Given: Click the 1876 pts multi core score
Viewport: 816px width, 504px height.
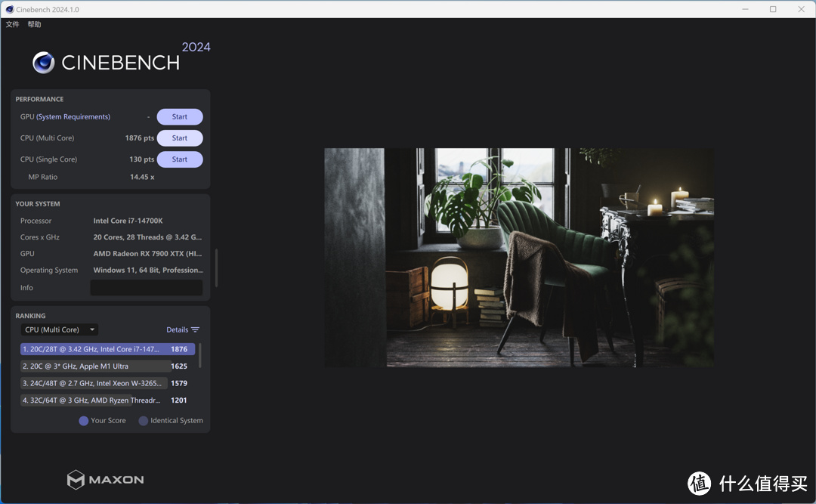Looking at the screenshot, I should 140,138.
